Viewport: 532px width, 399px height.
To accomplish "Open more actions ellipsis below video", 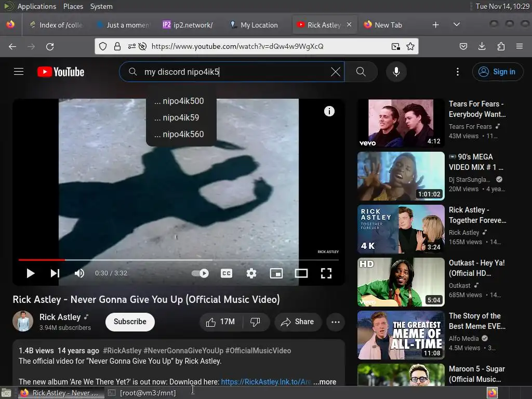I will pyautogui.click(x=336, y=322).
